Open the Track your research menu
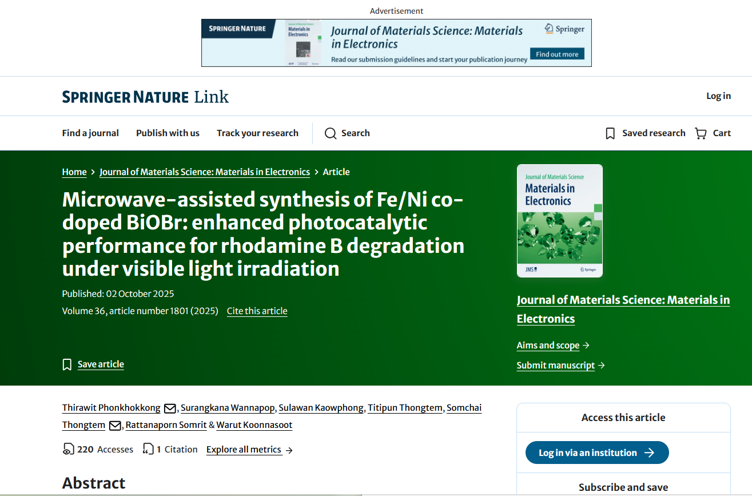 [x=258, y=133]
